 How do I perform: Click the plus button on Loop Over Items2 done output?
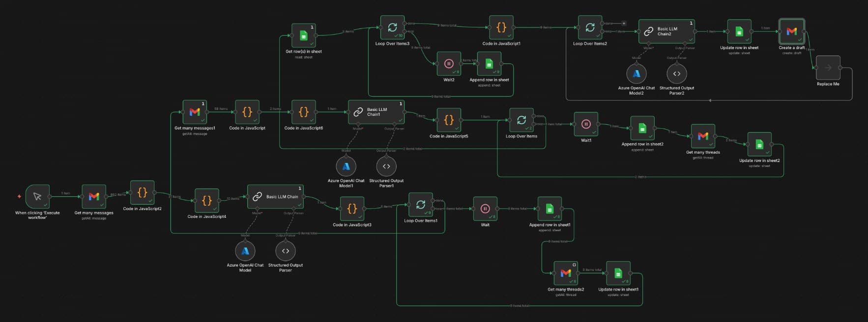624,23
